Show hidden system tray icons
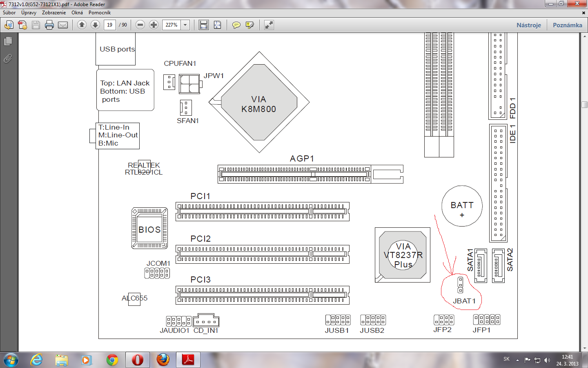The image size is (588, 368). pyautogui.click(x=517, y=360)
